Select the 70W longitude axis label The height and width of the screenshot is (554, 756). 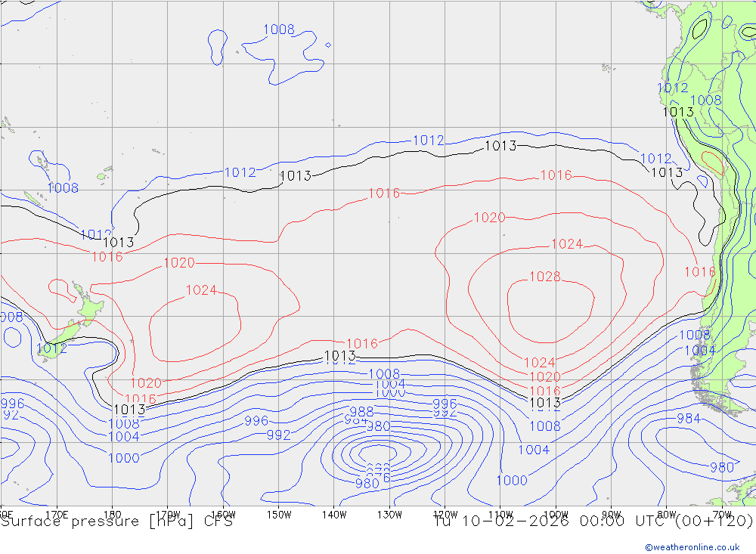pyautogui.click(x=722, y=515)
